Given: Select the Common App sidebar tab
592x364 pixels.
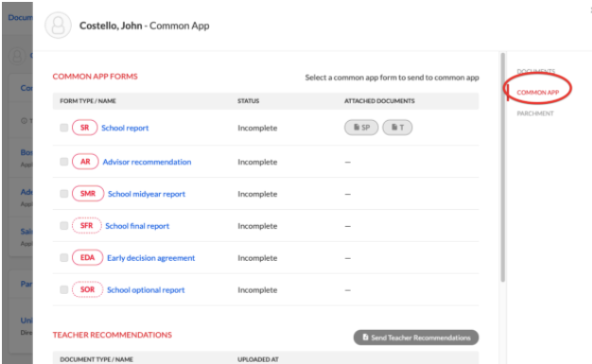Looking at the screenshot, I should click(538, 92).
